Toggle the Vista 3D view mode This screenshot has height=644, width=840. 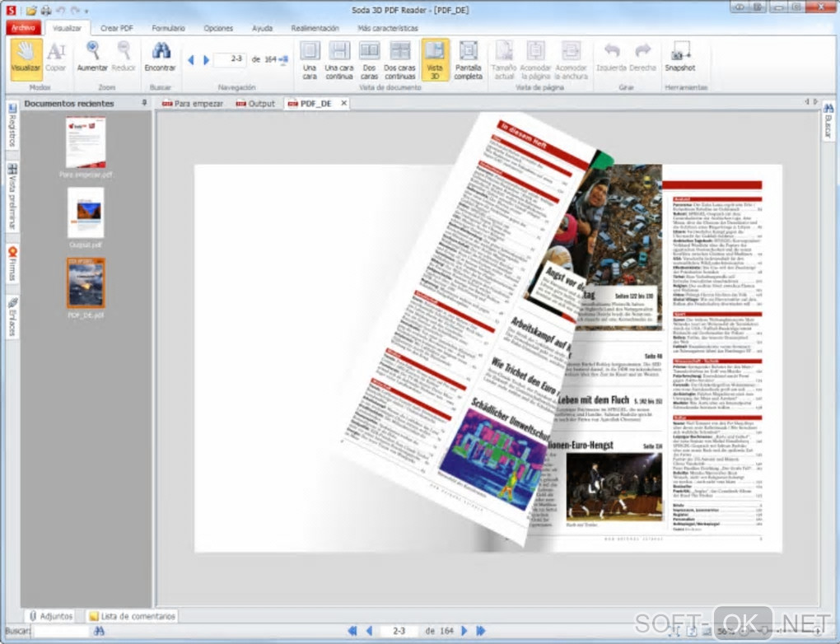pos(435,59)
